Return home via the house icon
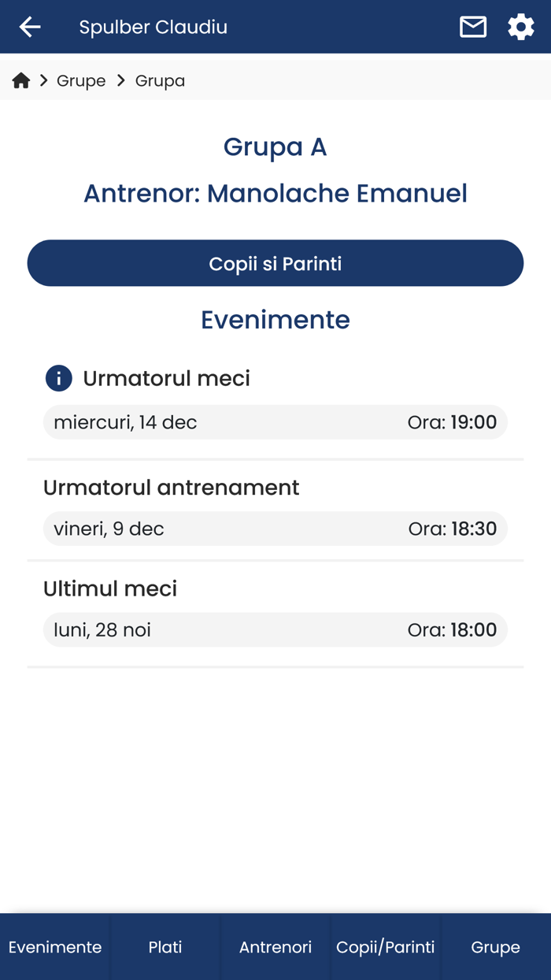Image resolution: width=551 pixels, height=980 pixels. pos(20,80)
